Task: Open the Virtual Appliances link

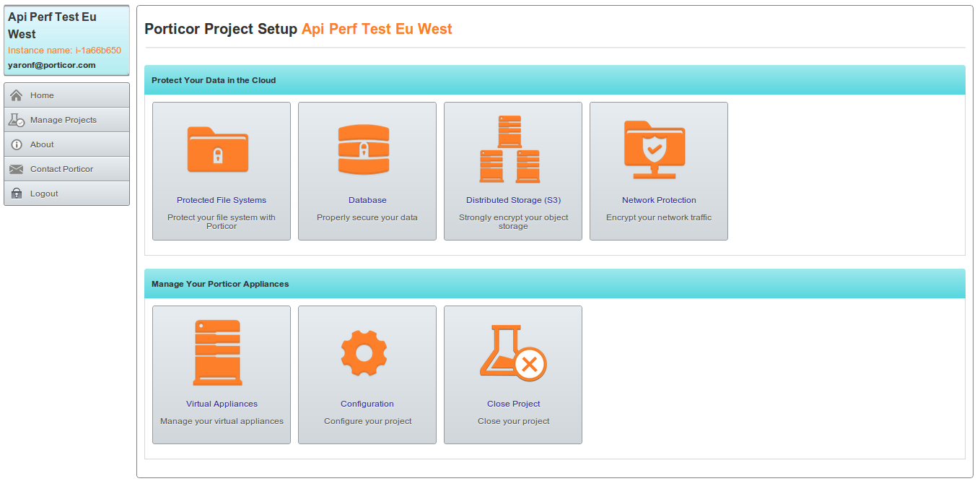Action: click(x=222, y=404)
